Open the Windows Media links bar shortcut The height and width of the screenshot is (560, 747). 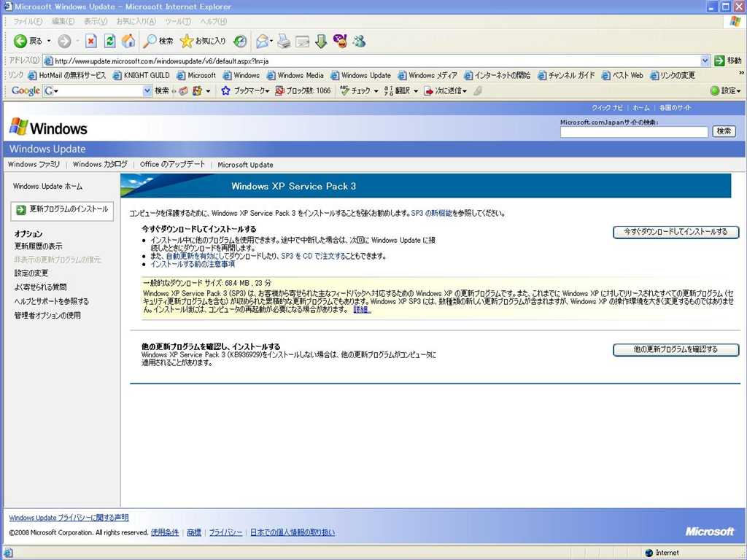click(x=295, y=75)
